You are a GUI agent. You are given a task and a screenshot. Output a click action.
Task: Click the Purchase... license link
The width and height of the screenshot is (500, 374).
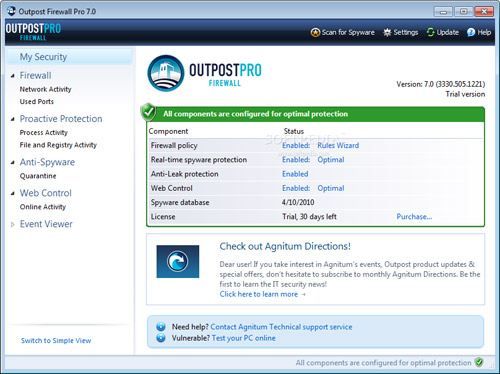pos(414,217)
